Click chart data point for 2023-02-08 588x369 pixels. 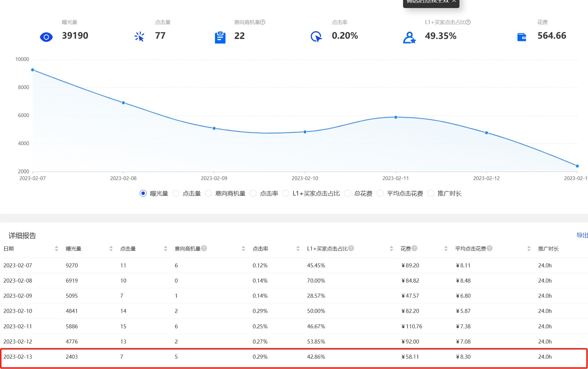123,103
